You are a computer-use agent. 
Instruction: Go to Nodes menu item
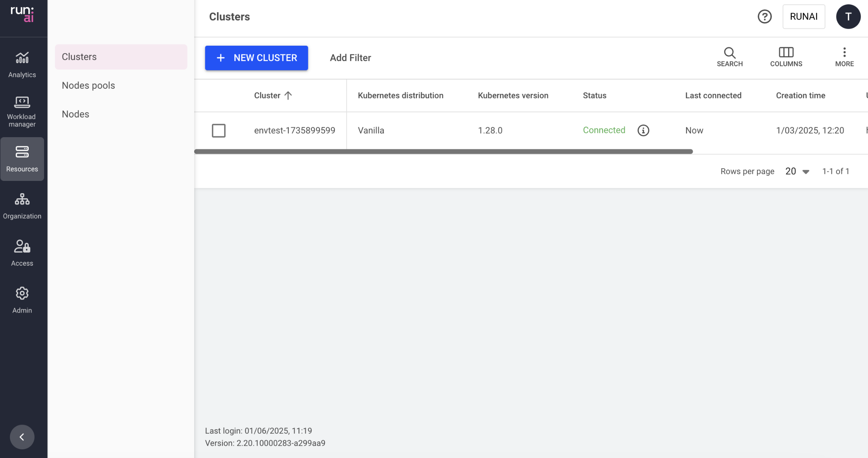coord(76,114)
